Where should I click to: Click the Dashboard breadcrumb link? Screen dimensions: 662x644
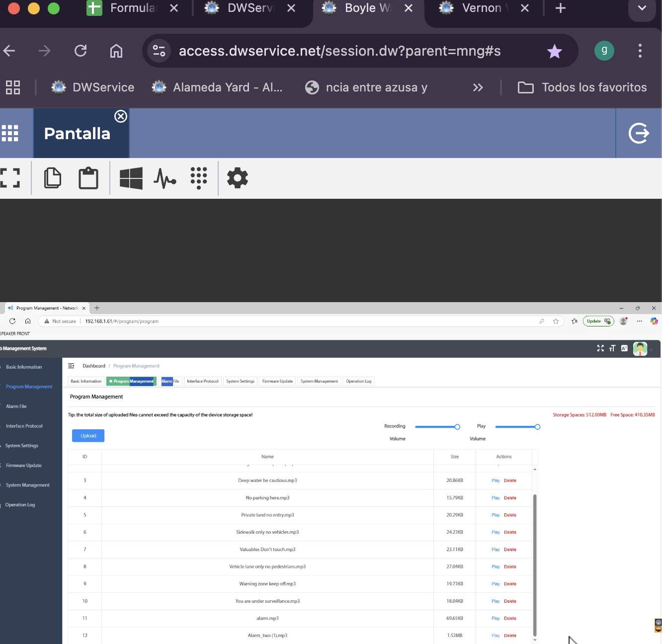[x=94, y=366]
